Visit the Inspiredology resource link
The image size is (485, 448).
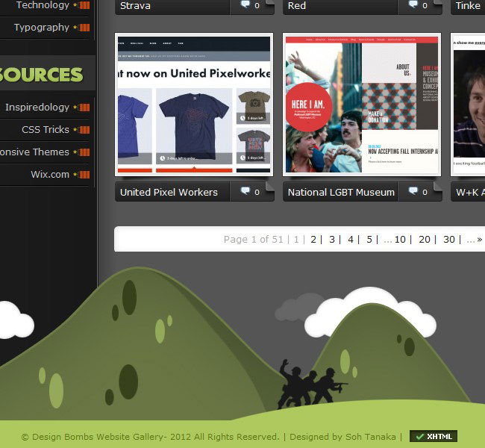[37, 107]
